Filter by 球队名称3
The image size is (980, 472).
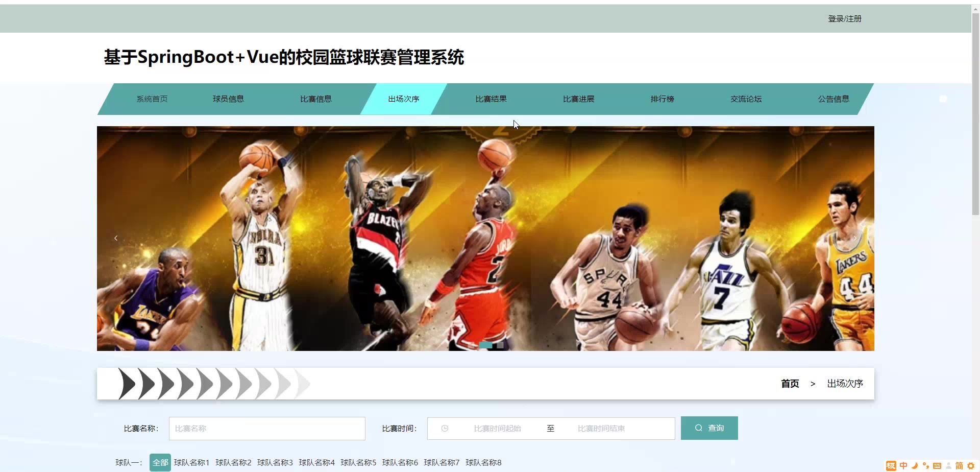coord(275,463)
